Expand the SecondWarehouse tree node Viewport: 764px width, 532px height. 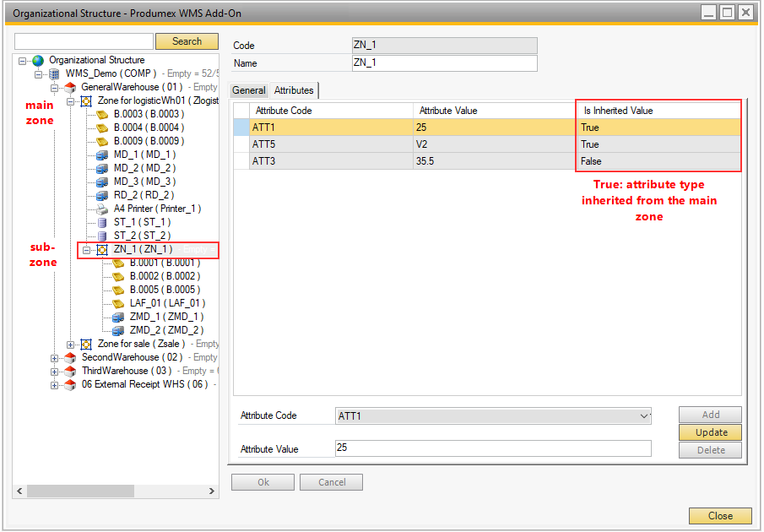55,358
